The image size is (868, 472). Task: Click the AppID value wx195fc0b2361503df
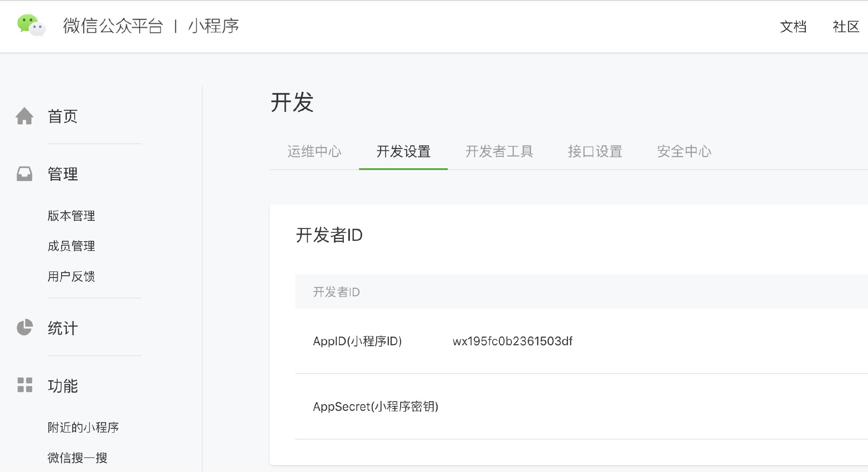(512, 341)
